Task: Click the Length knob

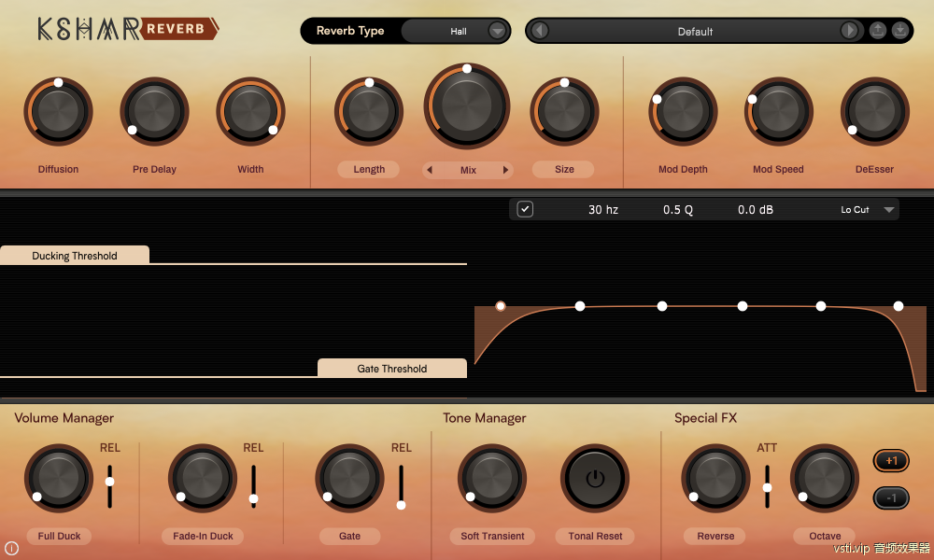Action: (x=369, y=111)
